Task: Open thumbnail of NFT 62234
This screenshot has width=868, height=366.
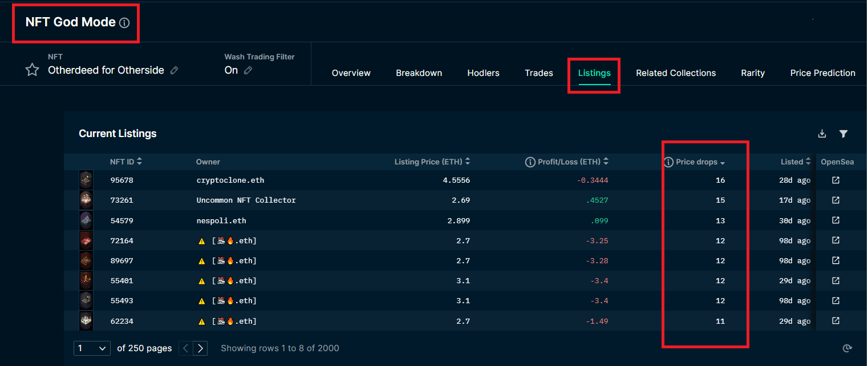Action: point(86,321)
